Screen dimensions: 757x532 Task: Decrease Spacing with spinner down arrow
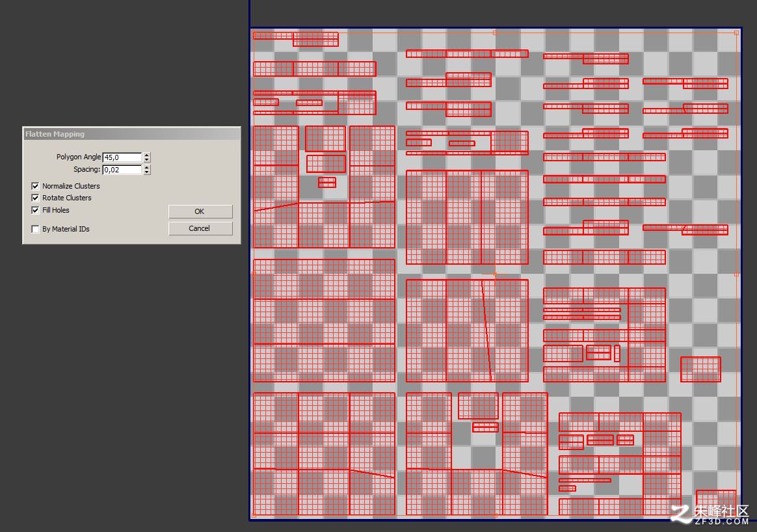pos(147,172)
